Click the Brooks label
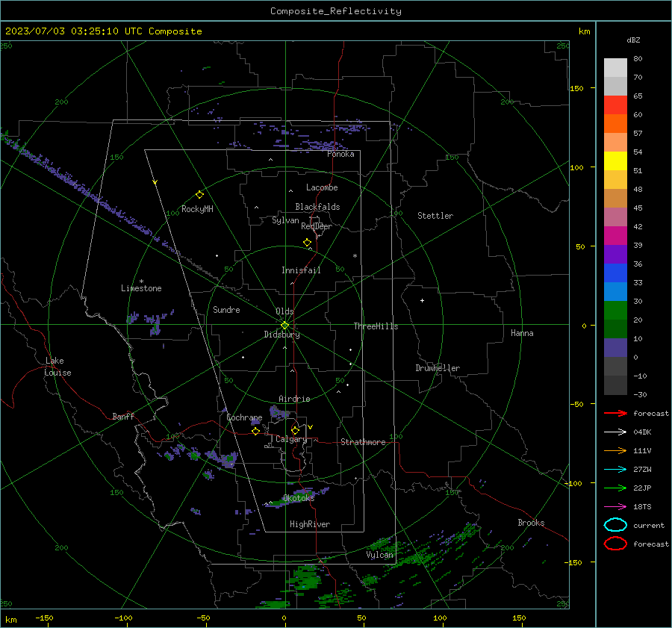The width and height of the screenshot is (672, 628). (x=531, y=523)
